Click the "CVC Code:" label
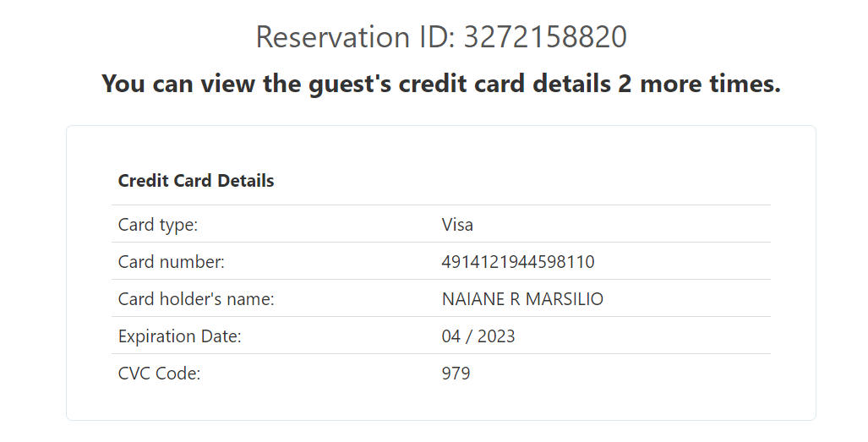The image size is (868, 442). (x=160, y=374)
